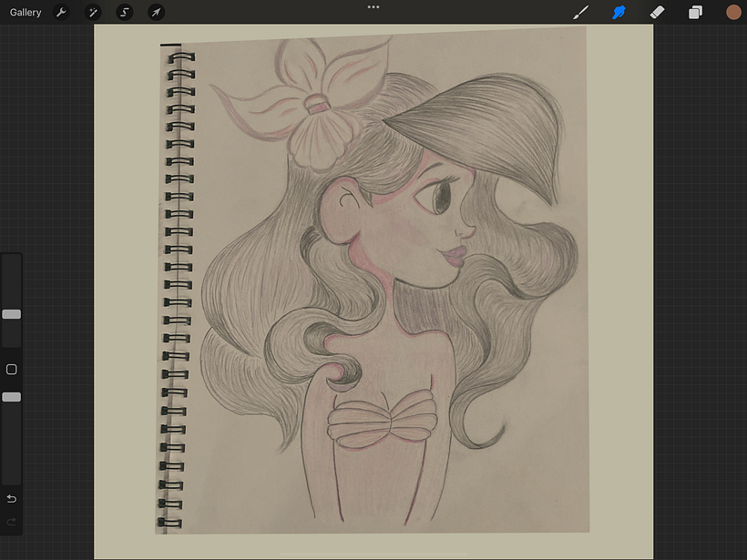Activate the Transform arrow tool

(157, 13)
